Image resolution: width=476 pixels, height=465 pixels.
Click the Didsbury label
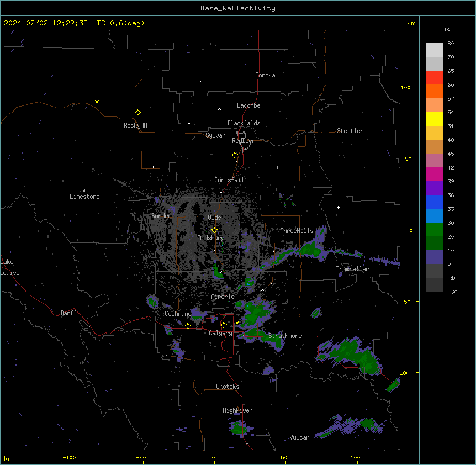point(211,238)
